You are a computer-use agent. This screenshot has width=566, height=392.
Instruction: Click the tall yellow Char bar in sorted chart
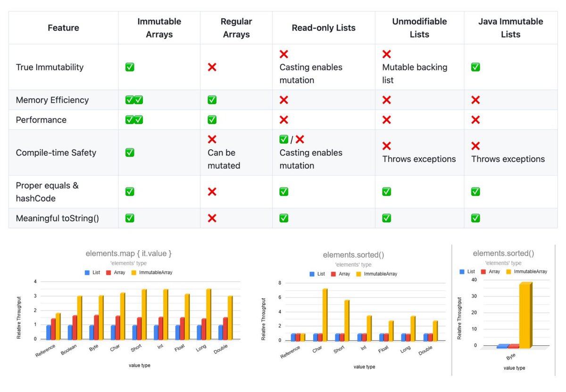pos(325,314)
